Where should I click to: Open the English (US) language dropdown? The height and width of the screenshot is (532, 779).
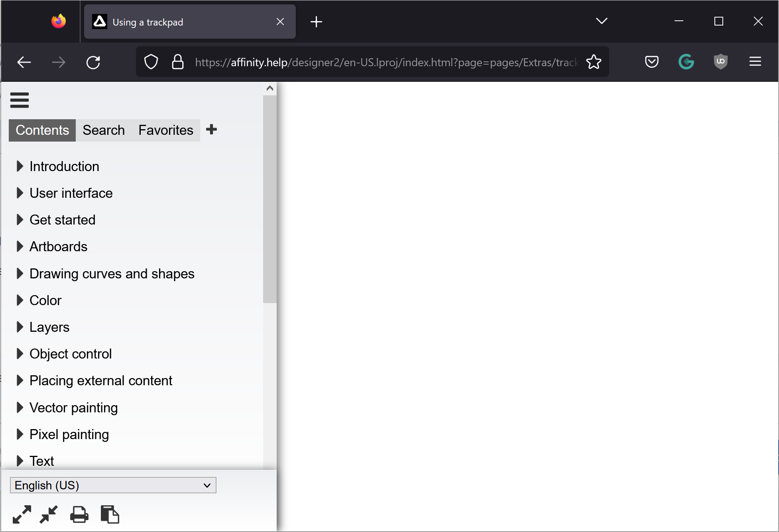tap(113, 485)
